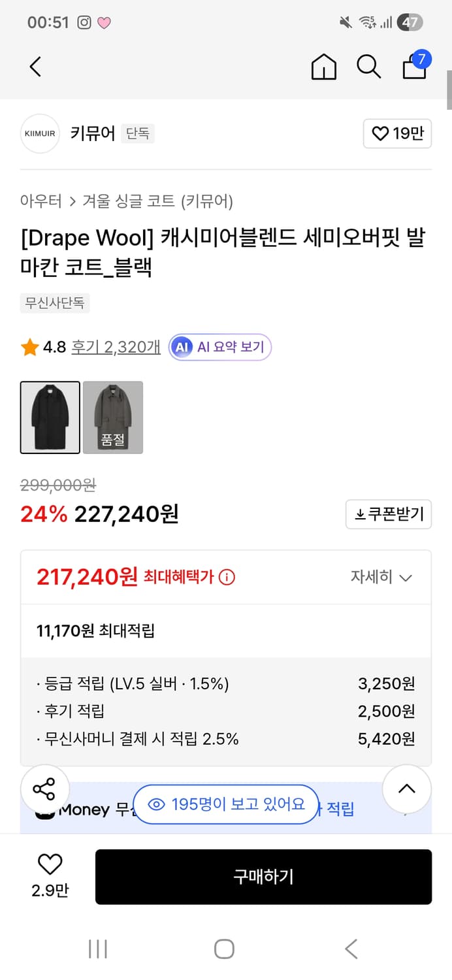Screen dimensions: 452x980
Task: Tap the share icon for this coat
Action: (45, 789)
